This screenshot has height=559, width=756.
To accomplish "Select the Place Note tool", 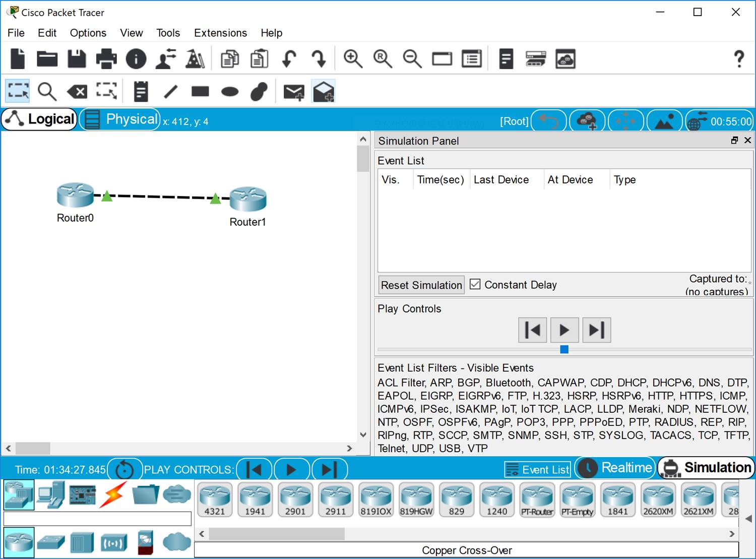I will [x=141, y=92].
